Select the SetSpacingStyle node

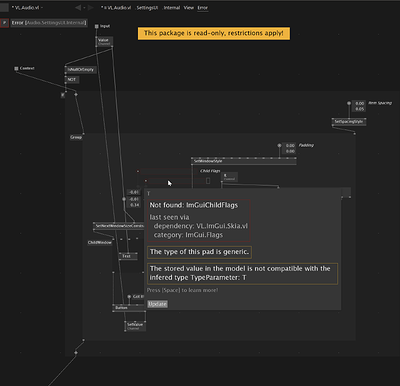pos(349,122)
